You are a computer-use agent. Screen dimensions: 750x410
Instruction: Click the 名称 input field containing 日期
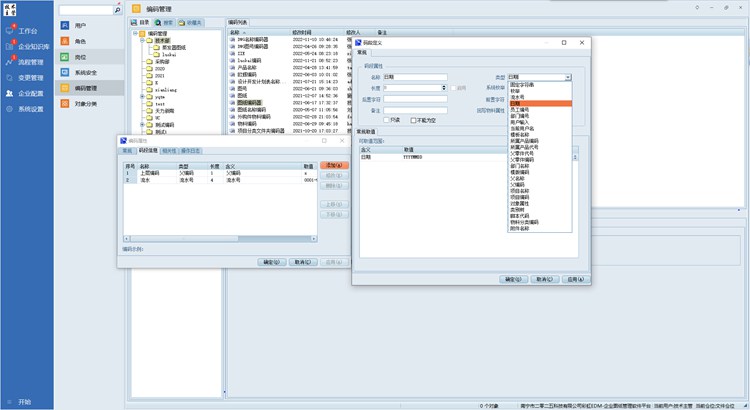click(415, 77)
